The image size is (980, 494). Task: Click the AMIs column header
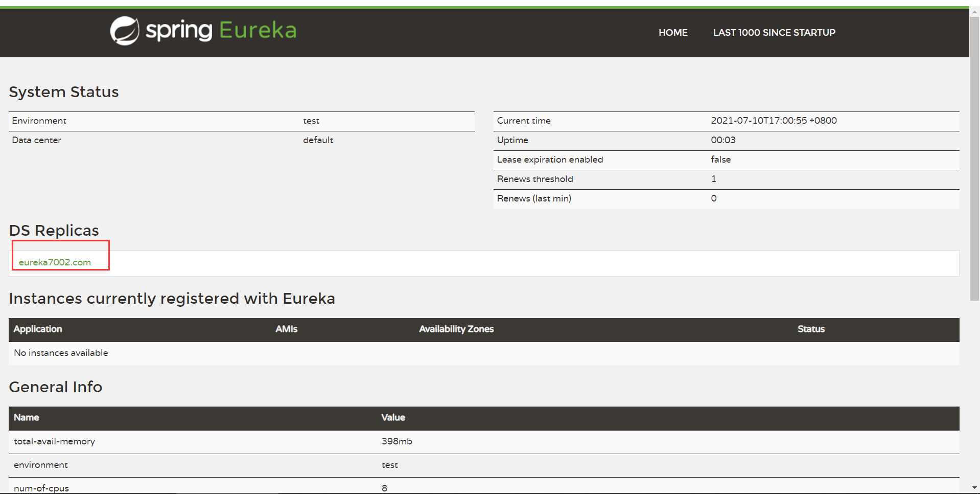(x=287, y=329)
